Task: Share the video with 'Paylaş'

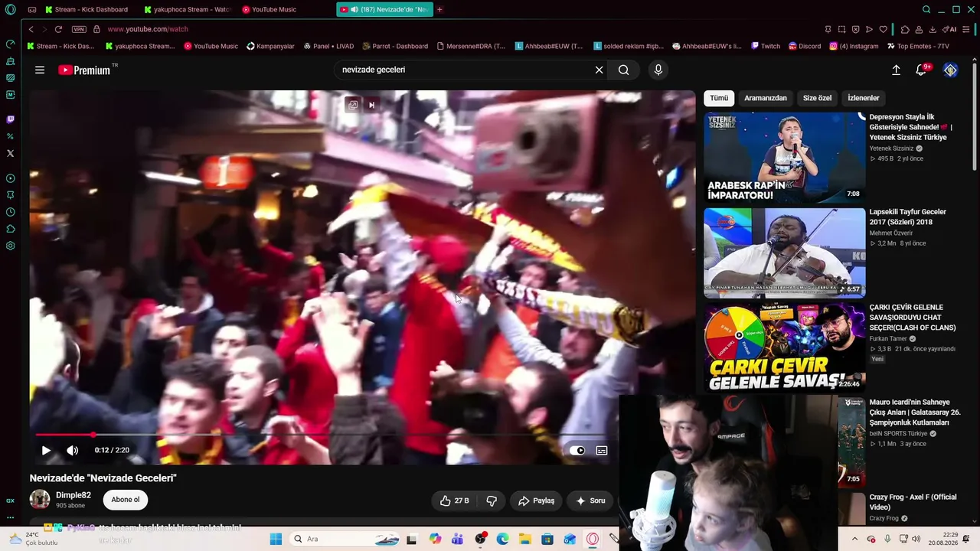Action: (536, 500)
